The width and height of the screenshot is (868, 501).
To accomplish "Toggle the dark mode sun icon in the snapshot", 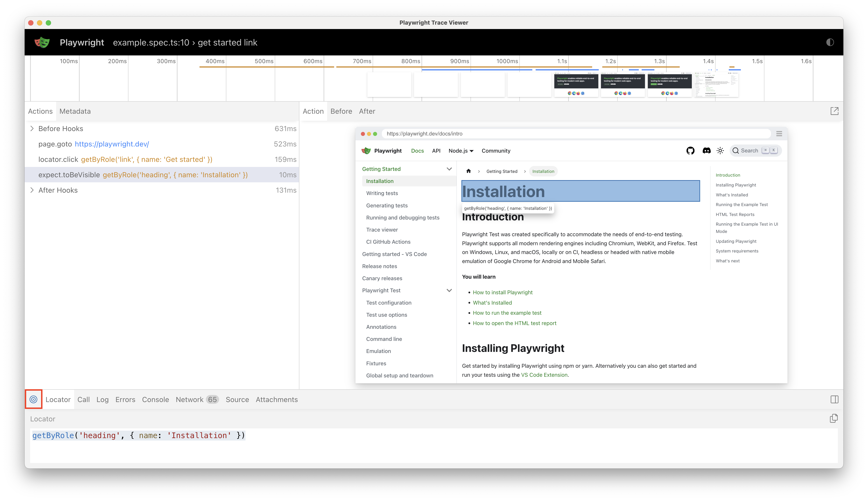I will point(720,151).
